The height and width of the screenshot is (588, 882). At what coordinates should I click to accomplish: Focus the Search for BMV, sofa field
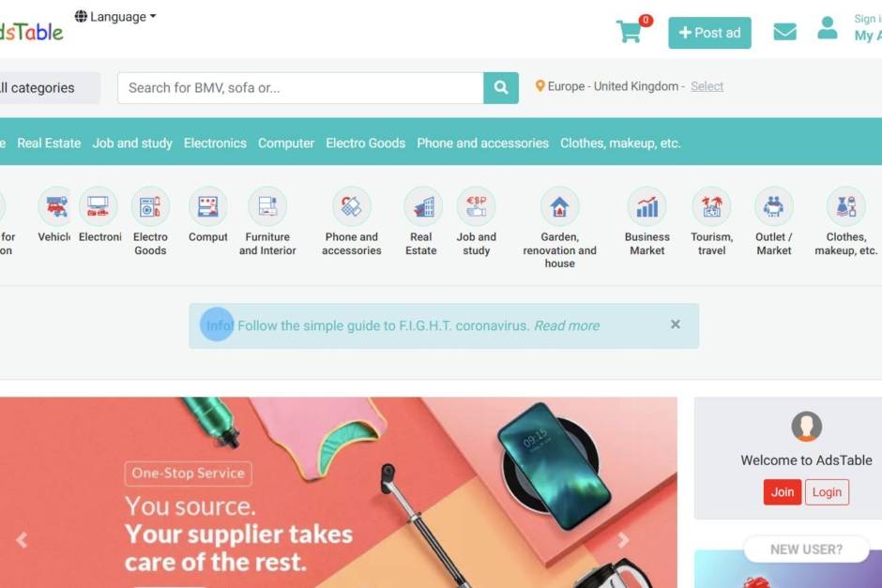point(300,88)
